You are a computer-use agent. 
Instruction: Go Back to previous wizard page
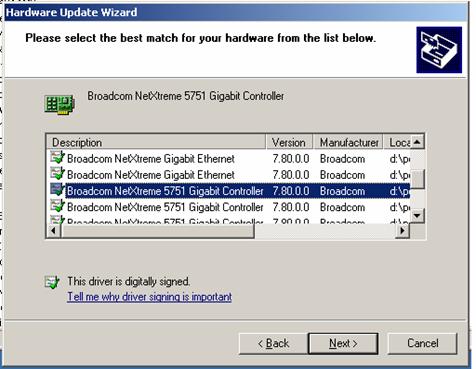pyautogui.click(x=273, y=343)
